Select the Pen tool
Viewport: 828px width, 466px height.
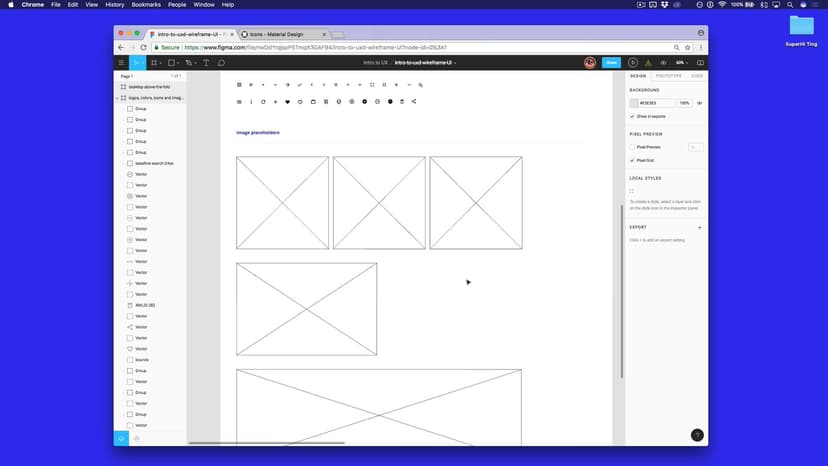(188, 63)
